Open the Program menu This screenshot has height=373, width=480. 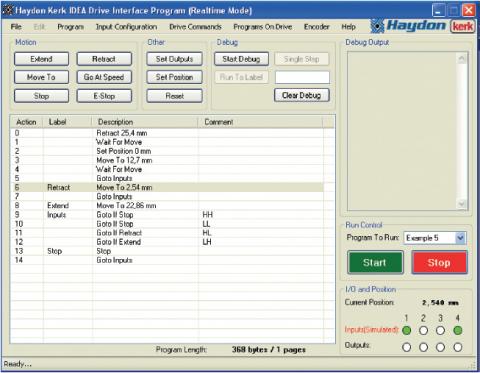[70, 27]
